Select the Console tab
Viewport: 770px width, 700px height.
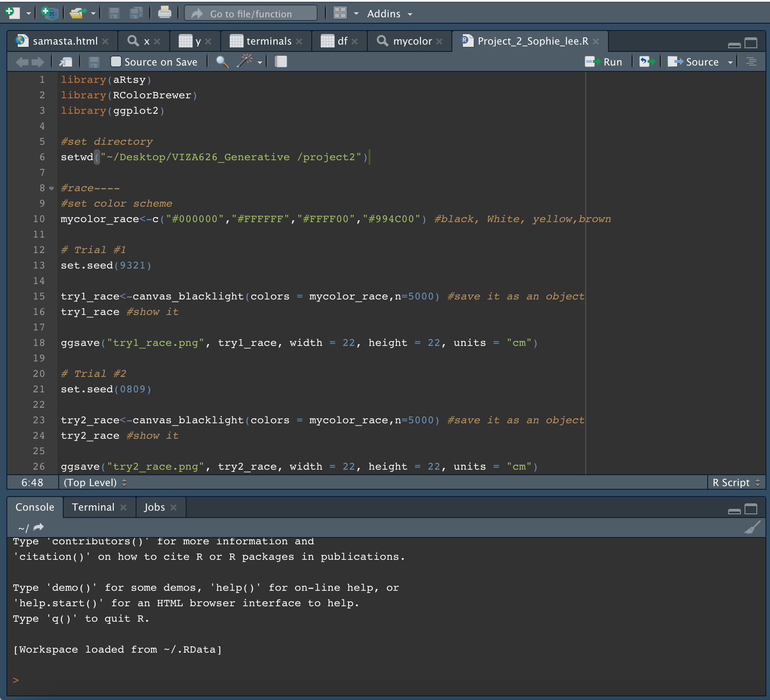pos(35,507)
